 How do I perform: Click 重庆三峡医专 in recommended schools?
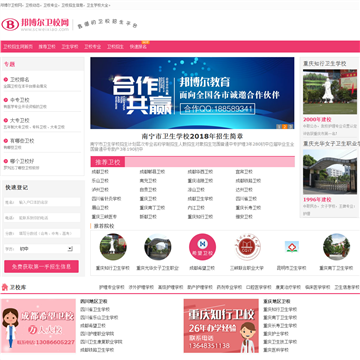(x=104, y=217)
